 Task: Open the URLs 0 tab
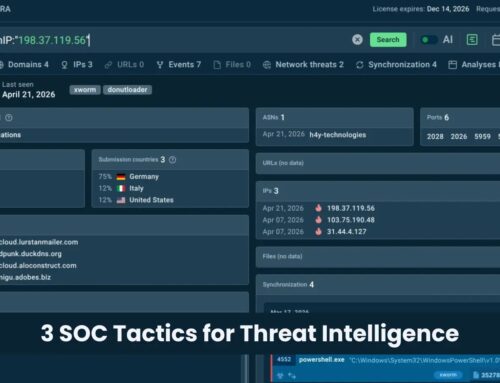pyautogui.click(x=124, y=65)
